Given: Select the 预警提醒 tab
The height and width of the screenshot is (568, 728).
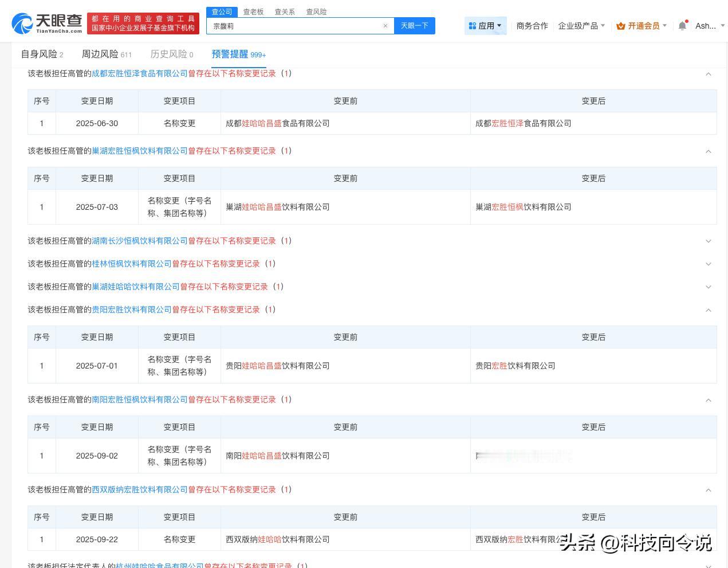Looking at the screenshot, I should 239,54.
